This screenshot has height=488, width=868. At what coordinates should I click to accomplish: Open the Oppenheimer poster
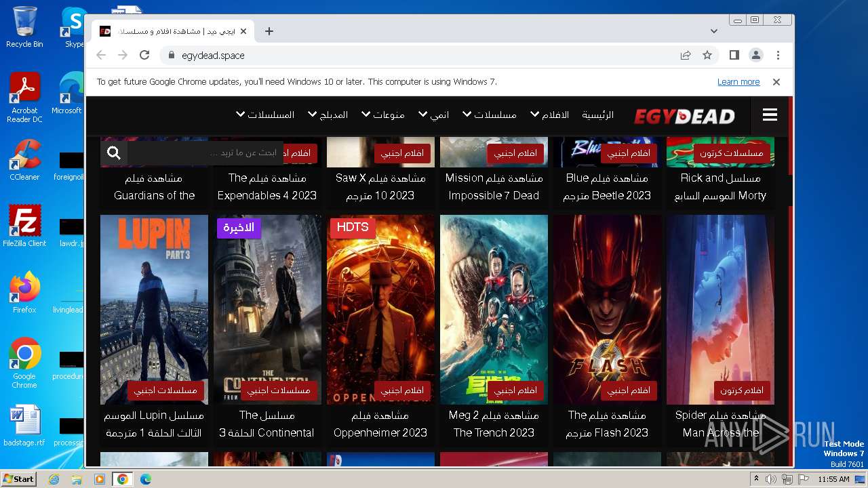tap(380, 310)
